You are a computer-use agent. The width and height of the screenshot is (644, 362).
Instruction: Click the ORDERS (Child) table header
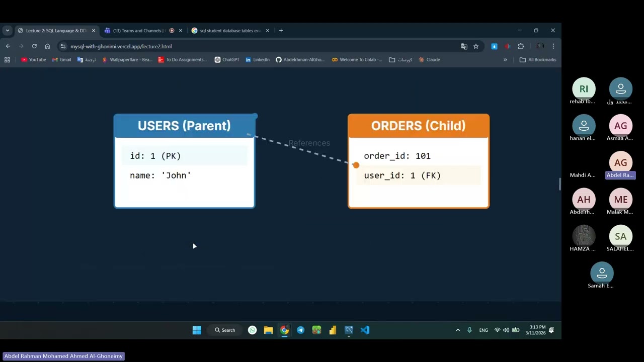tap(418, 126)
